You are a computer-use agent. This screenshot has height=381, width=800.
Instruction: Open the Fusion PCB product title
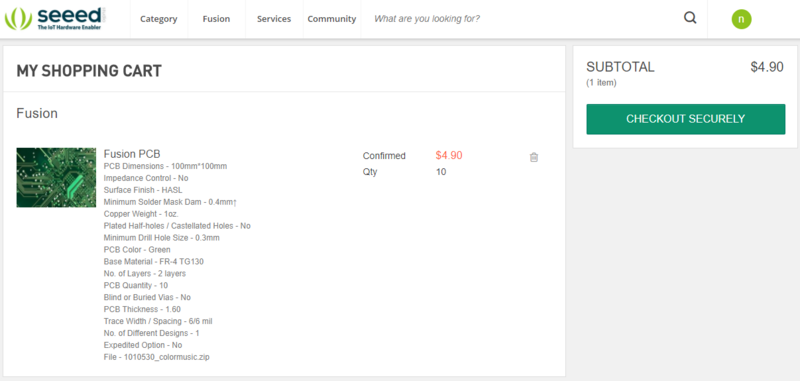tap(132, 154)
